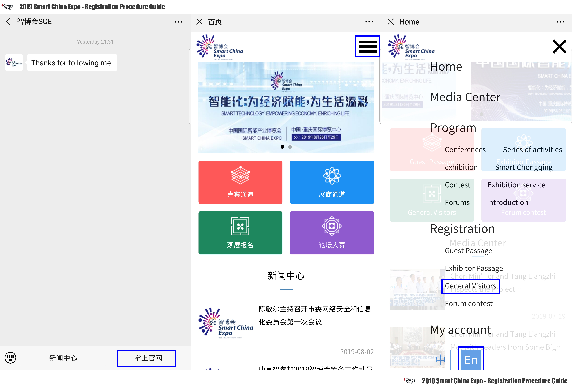The width and height of the screenshot is (572, 392).
Task: Open the news 陈敏尔主持召开市委网络安全 article
Action: [x=315, y=315]
